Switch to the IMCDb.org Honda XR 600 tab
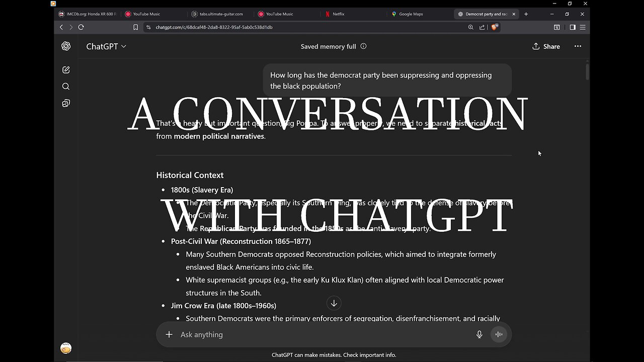The width and height of the screenshot is (644, 362). pos(88,14)
